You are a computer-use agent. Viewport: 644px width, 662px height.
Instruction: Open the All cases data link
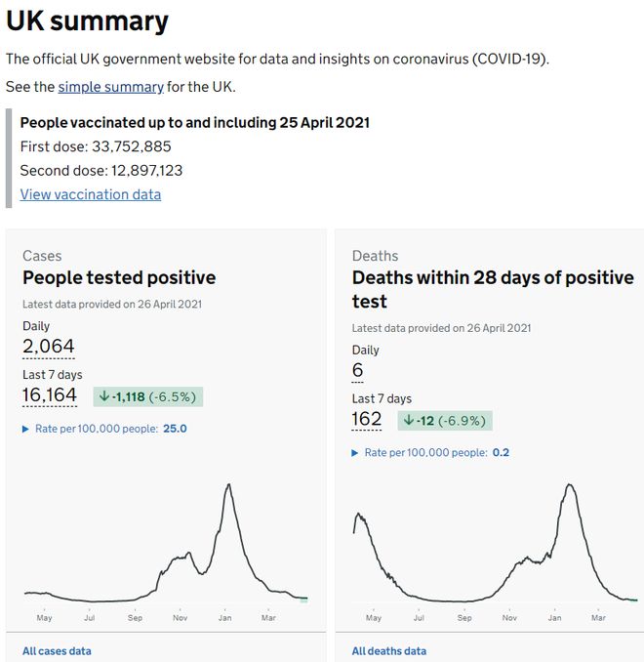point(57,651)
